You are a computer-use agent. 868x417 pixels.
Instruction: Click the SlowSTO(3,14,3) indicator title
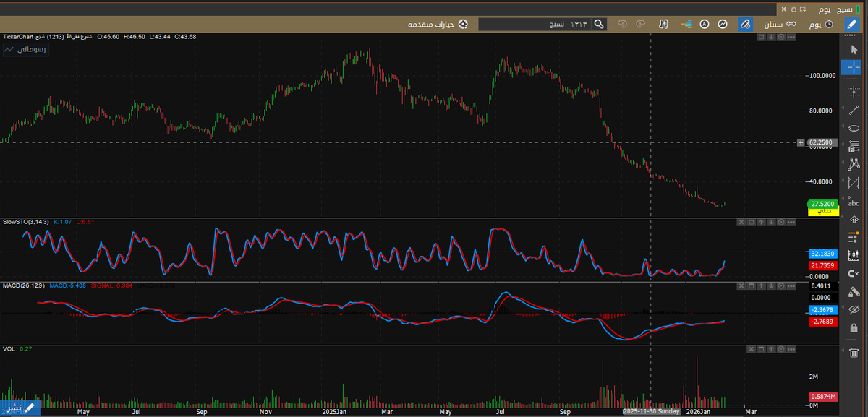pyautogui.click(x=25, y=221)
